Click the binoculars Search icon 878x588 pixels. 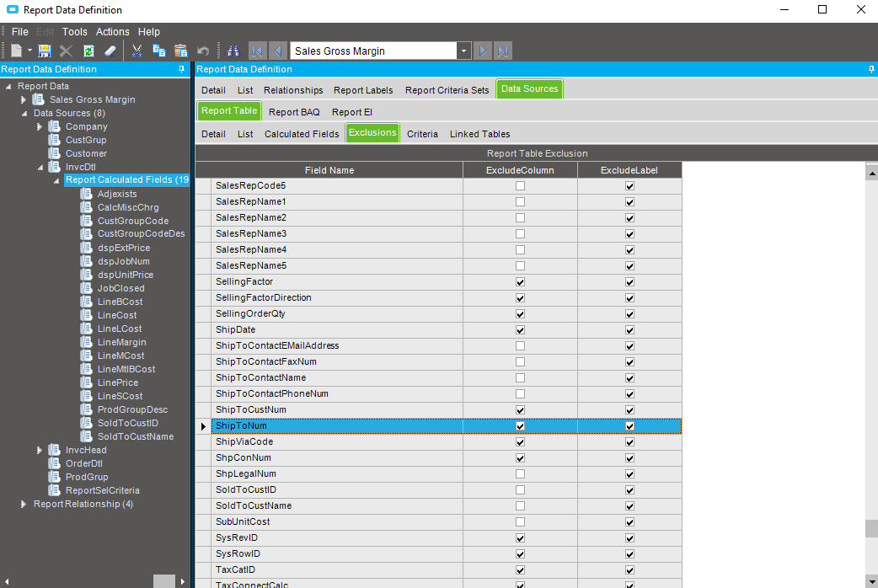point(233,51)
